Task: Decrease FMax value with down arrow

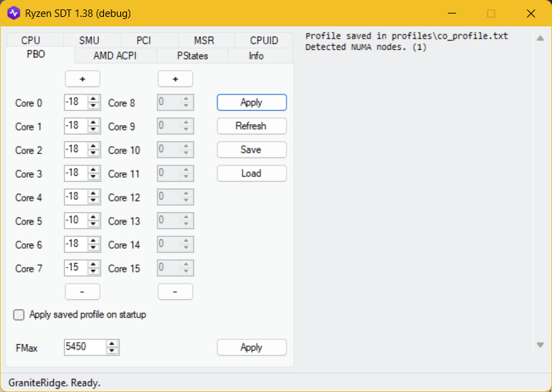Action: coord(112,351)
